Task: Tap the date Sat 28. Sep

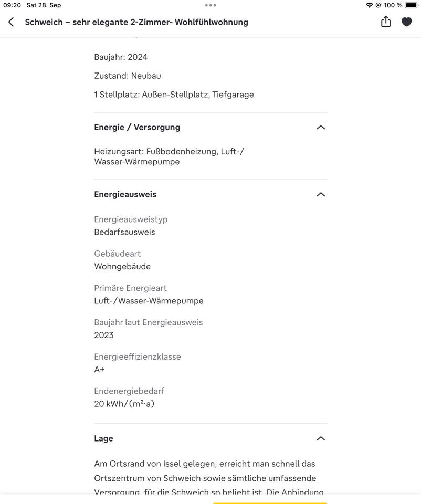Action: (44, 5)
